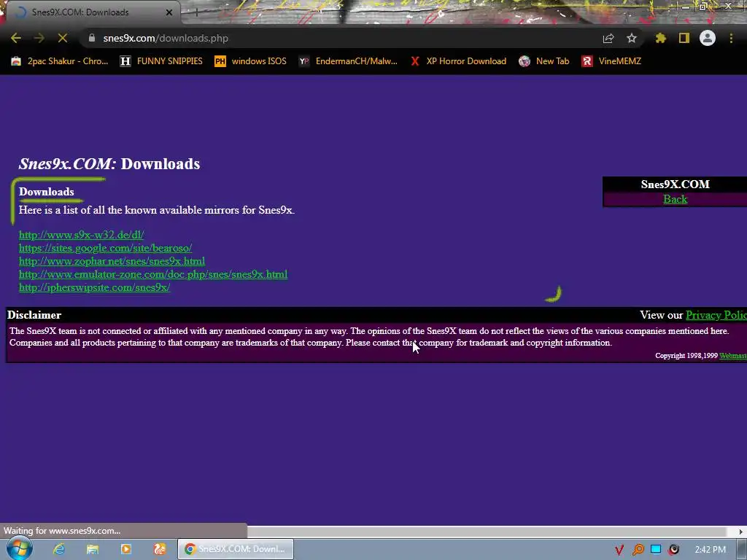This screenshot has height=560, width=747.
Task: Open the Privacy Policy link
Action: (x=716, y=315)
